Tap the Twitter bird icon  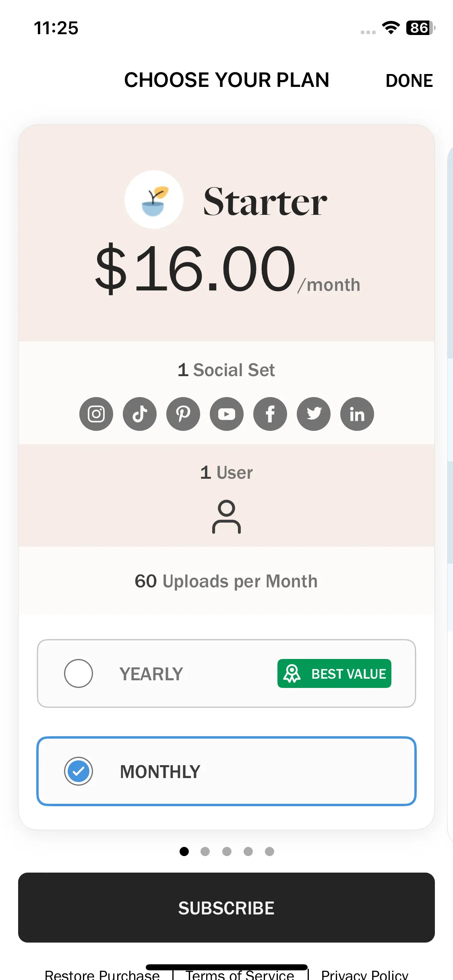pyautogui.click(x=314, y=414)
